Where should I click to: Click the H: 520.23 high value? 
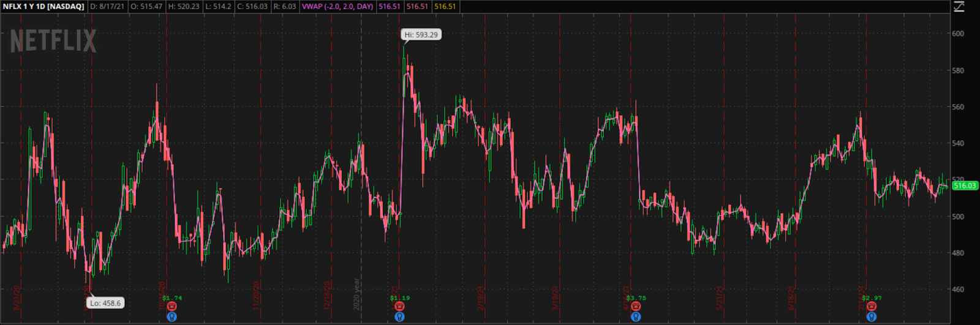coord(184,7)
